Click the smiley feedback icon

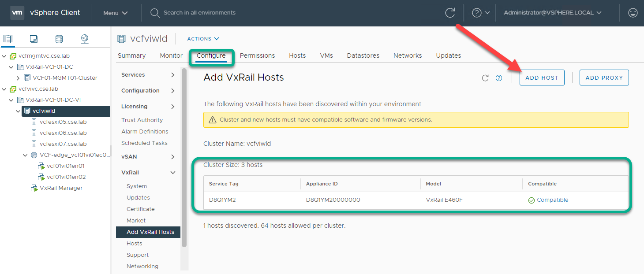(x=633, y=13)
